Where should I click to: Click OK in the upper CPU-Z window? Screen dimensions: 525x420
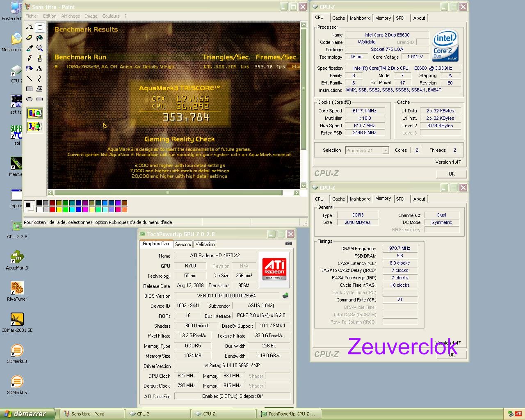(452, 174)
